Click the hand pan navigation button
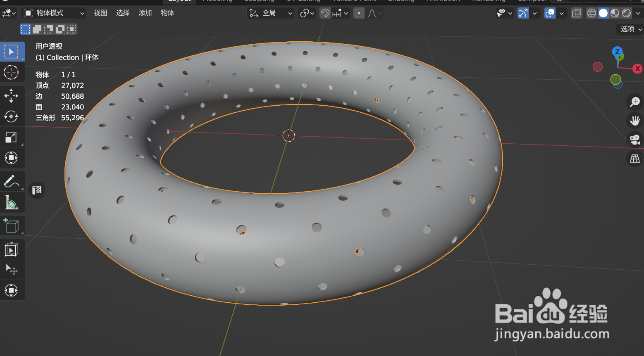Image resolution: width=644 pixels, height=356 pixels. pyautogui.click(x=634, y=121)
